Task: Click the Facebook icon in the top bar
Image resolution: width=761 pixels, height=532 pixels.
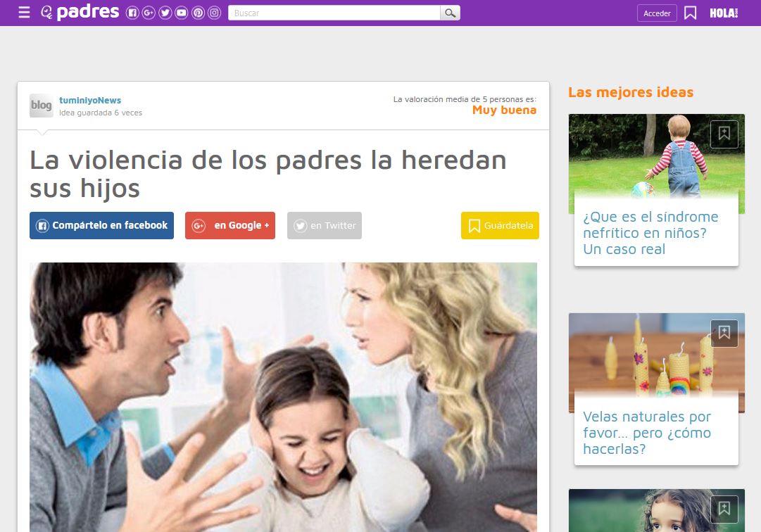Action: [132, 13]
